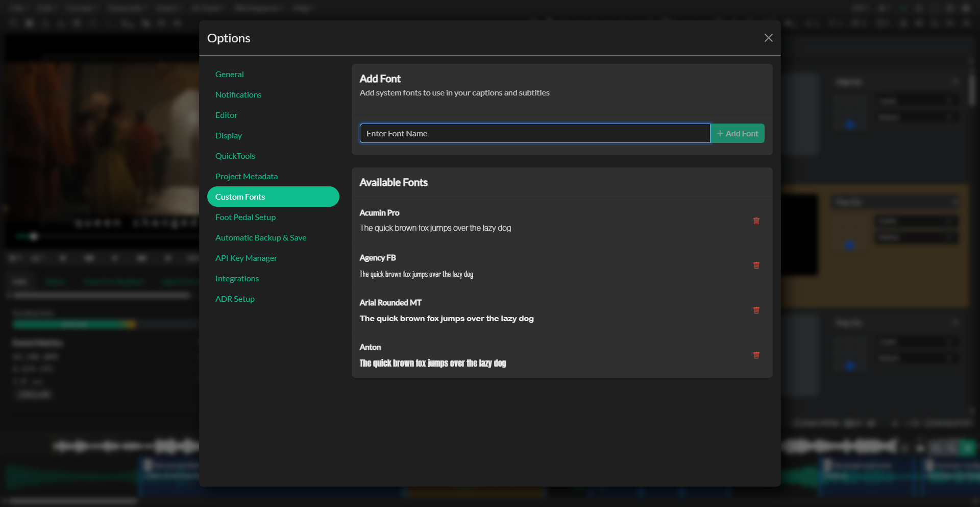980x507 pixels.
Task: Open the Notifications settings
Action: click(x=238, y=94)
